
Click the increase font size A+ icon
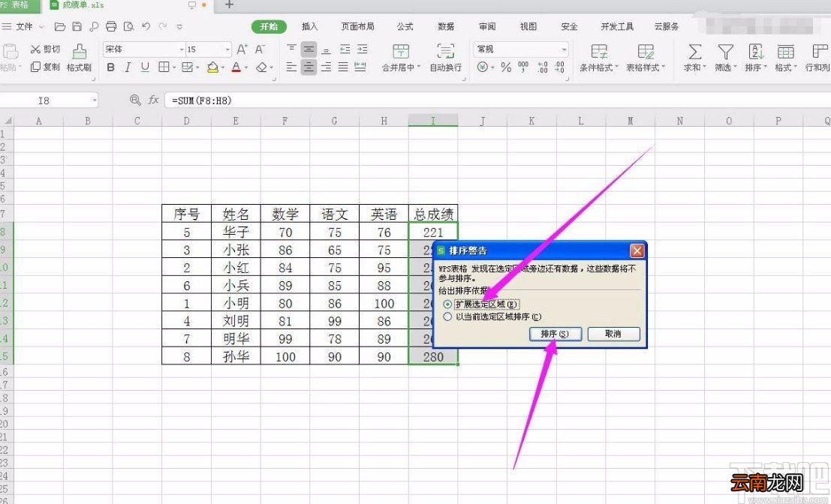pos(242,49)
